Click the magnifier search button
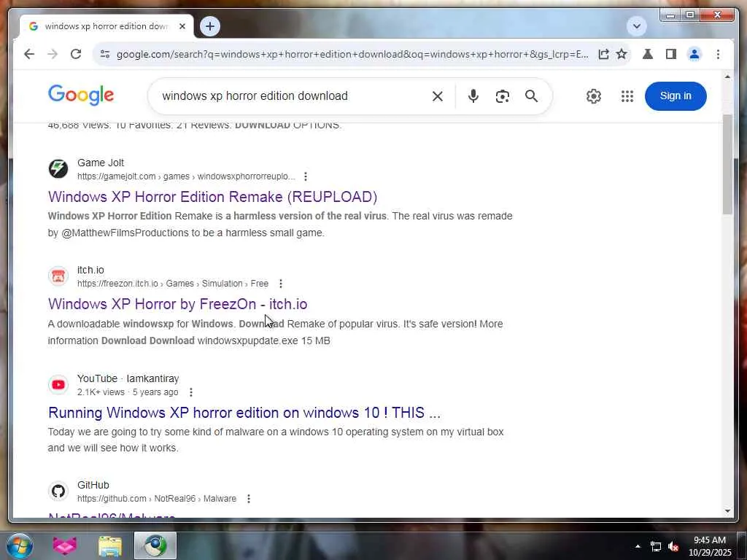Screen dimensions: 747x560 pyautogui.click(x=531, y=96)
